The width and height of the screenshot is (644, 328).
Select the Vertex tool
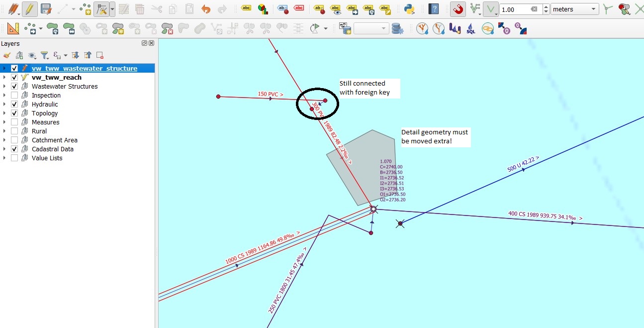point(101,9)
